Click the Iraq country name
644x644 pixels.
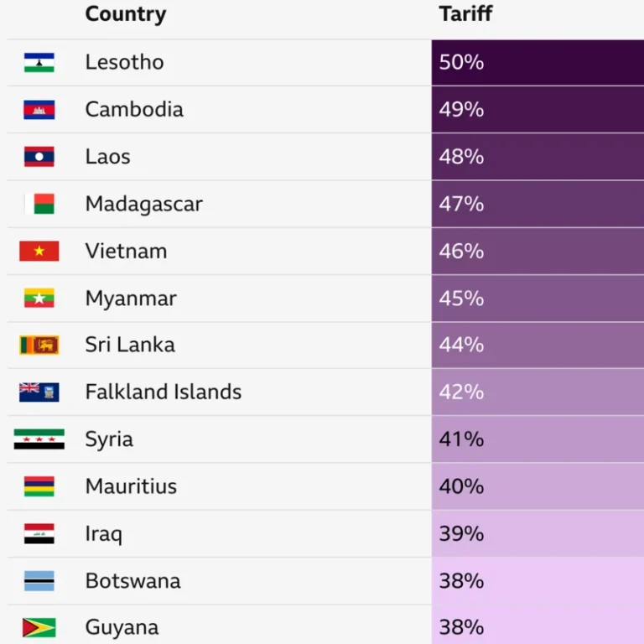[x=103, y=534]
